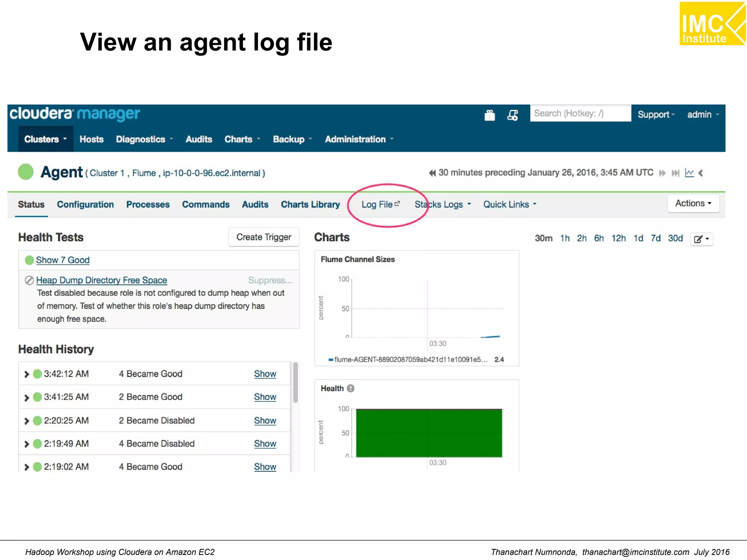This screenshot has height=560, width=747.
Task: Switch to the agent Audits tab
Action: tap(255, 205)
